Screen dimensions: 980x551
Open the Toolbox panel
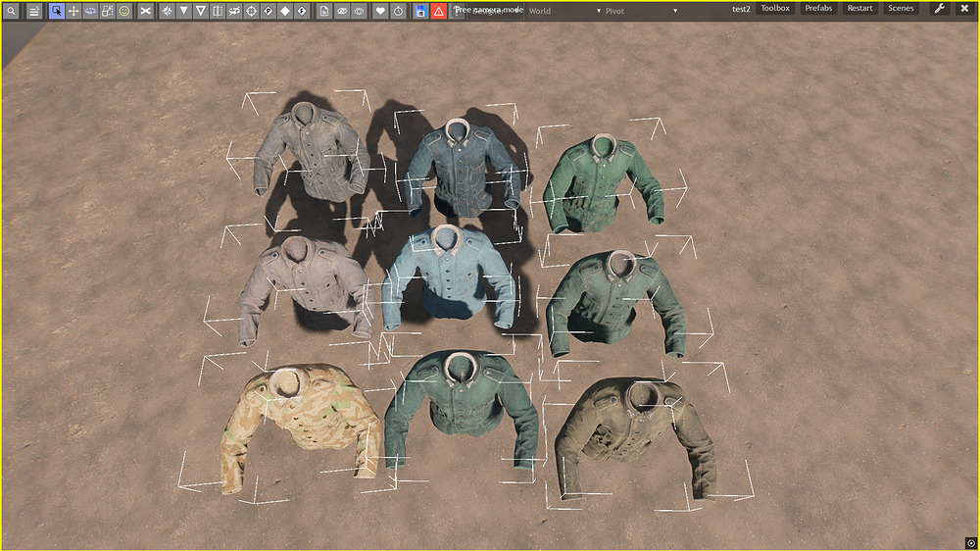click(x=775, y=8)
